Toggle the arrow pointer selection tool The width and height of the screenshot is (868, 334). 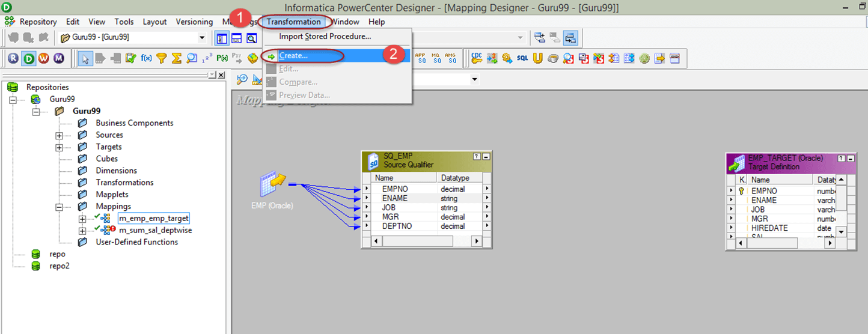tap(86, 58)
